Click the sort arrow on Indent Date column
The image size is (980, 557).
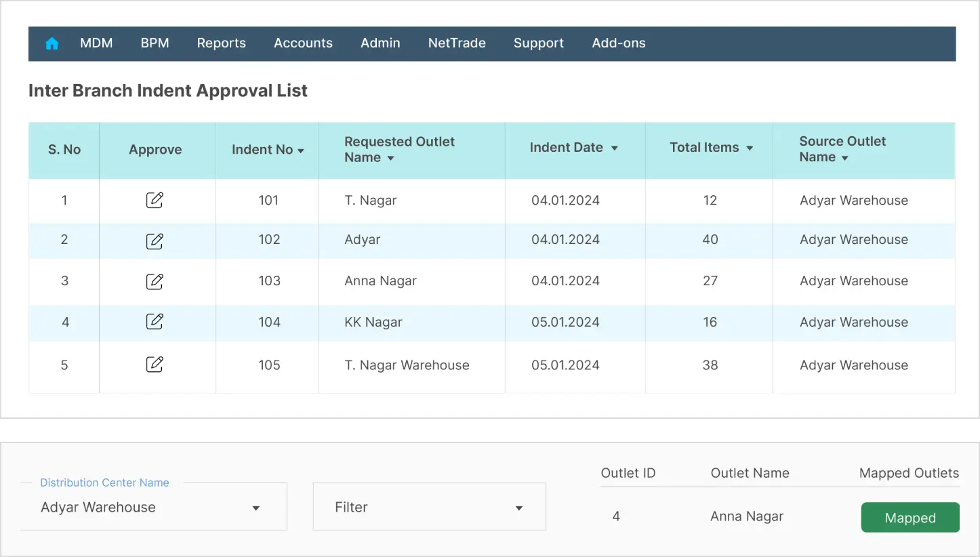(x=614, y=148)
